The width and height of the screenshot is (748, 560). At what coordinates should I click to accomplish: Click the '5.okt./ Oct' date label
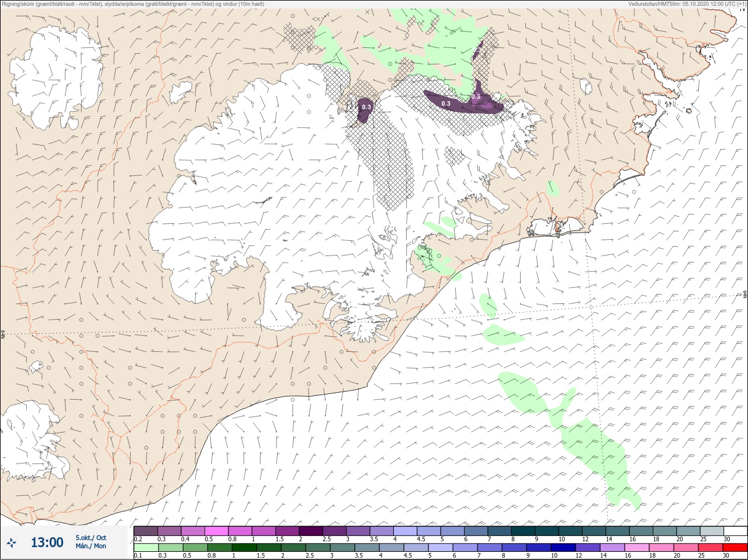pyautogui.click(x=91, y=538)
